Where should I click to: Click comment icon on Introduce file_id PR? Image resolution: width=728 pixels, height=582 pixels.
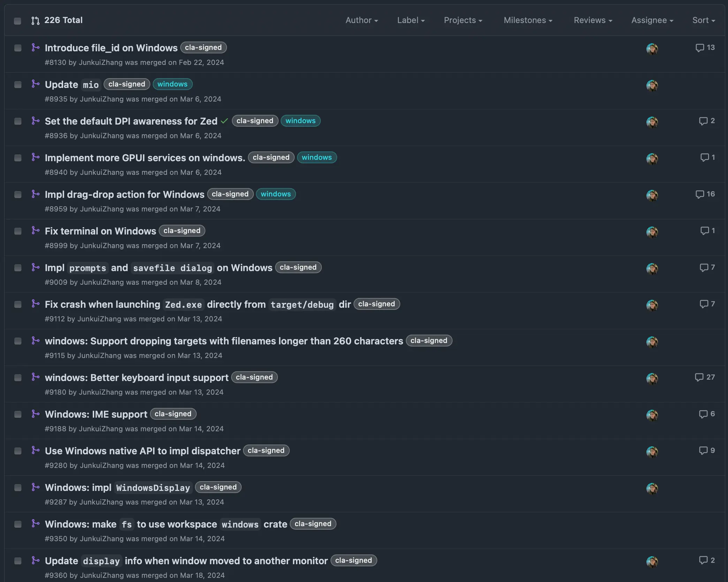click(x=699, y=48)
